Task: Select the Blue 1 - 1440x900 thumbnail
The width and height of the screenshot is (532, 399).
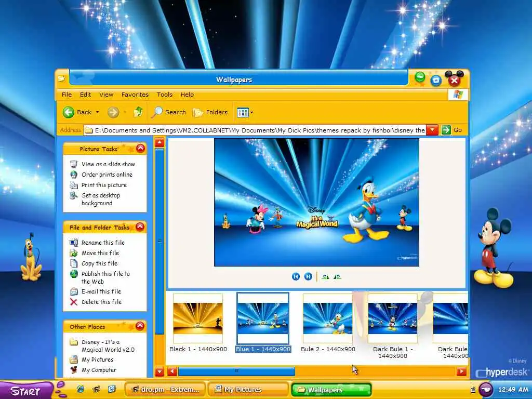Action: (263, 318)
